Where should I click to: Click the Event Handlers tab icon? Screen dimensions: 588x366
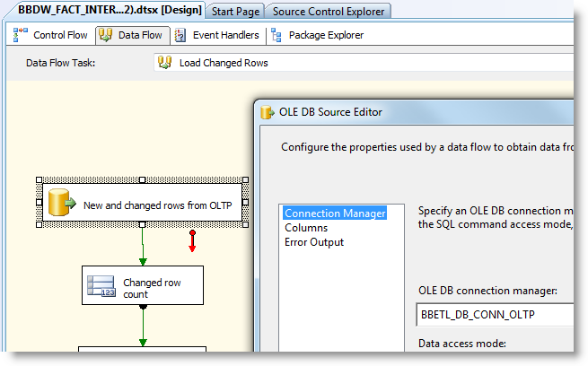180,36
